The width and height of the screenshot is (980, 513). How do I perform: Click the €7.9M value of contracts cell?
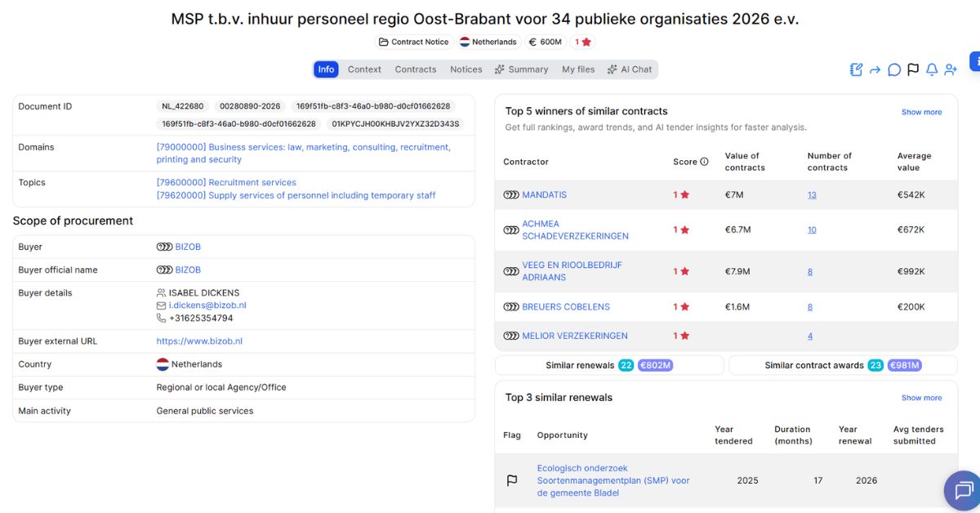point(737,271)
